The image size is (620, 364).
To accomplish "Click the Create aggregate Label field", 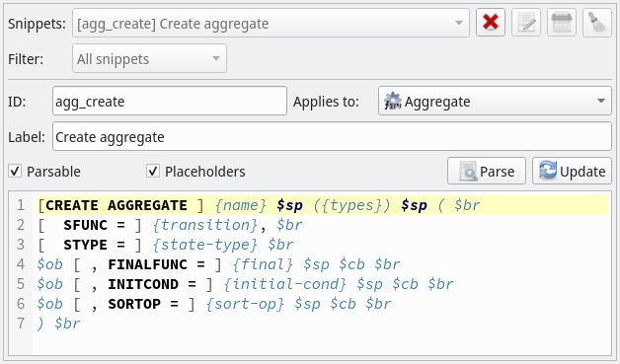I will [332, 137].
